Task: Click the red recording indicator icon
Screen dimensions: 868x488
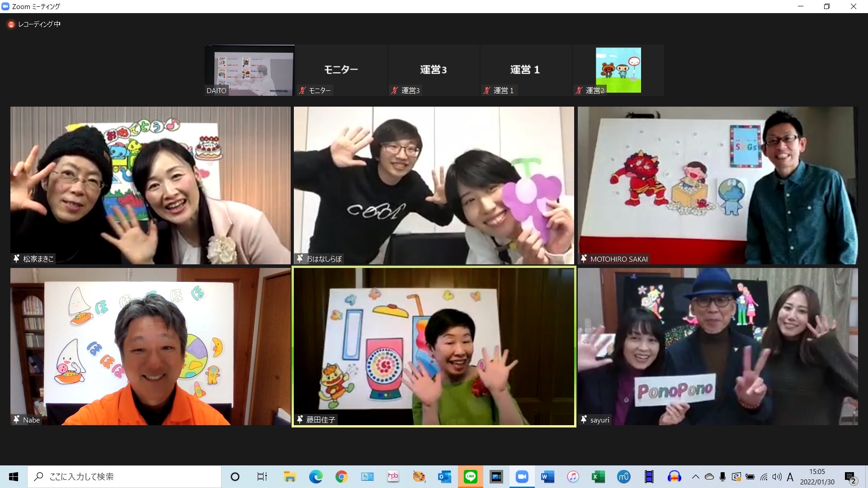Action: [11, 24]
